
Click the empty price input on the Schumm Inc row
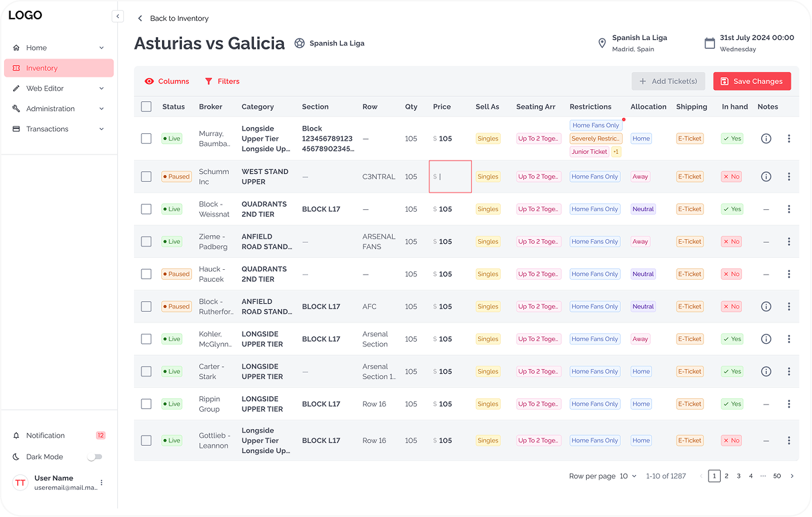(x=450, y=176)
